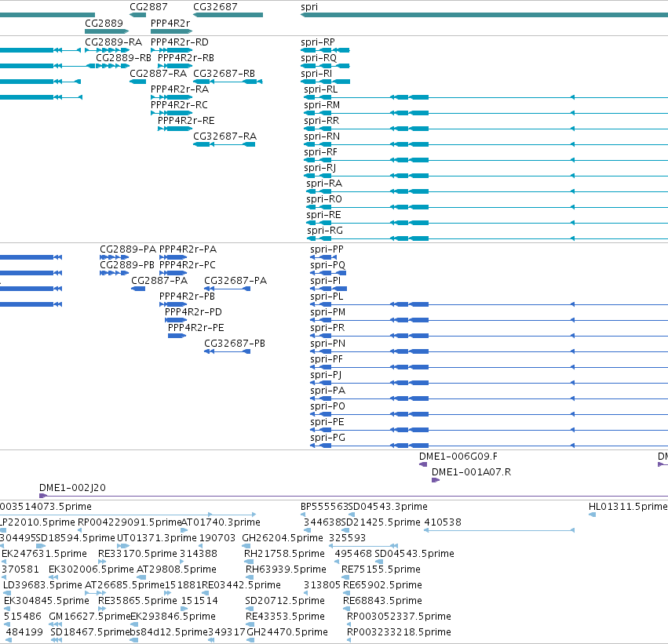Select the PPP4R2r gene label

170,23
